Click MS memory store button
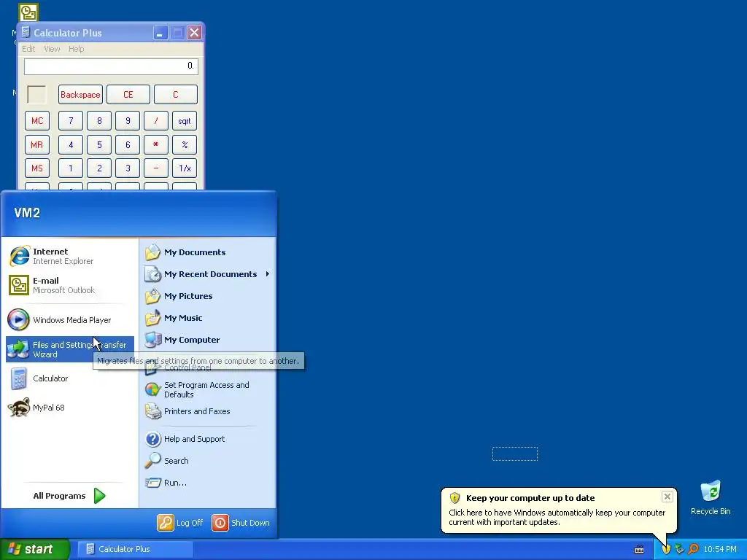Viewport: 747px width, 560px height. point(37,168)
